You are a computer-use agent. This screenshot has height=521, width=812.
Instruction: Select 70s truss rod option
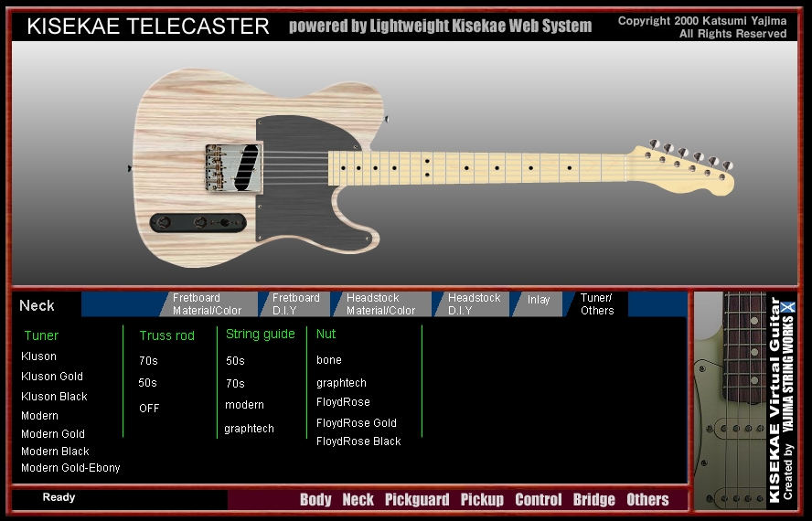[148, 361]
